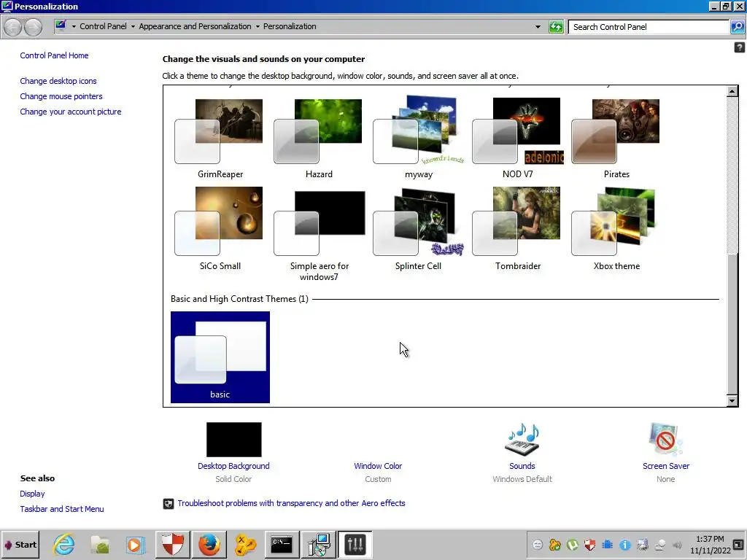
Task: Click Appearance and Personalization breadcrumb
Action: point(195,27)
